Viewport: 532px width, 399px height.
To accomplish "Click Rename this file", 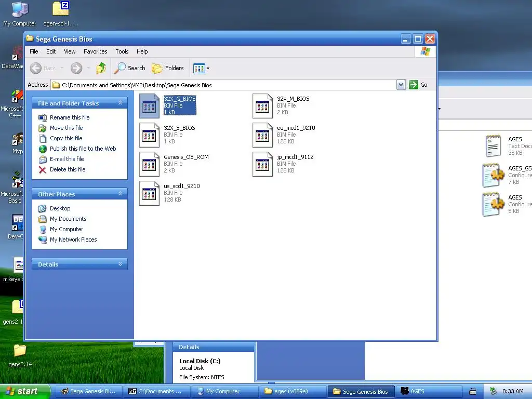I will click(64, 117).
